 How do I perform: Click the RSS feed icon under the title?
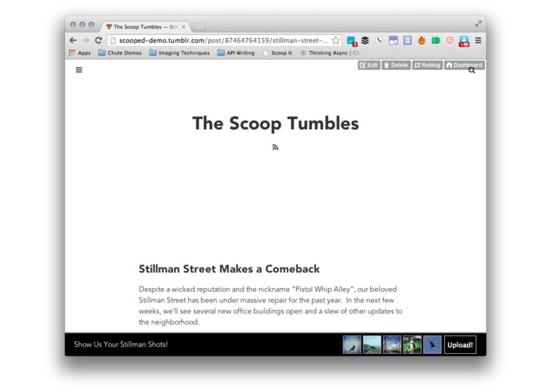(x=276, y=147)
